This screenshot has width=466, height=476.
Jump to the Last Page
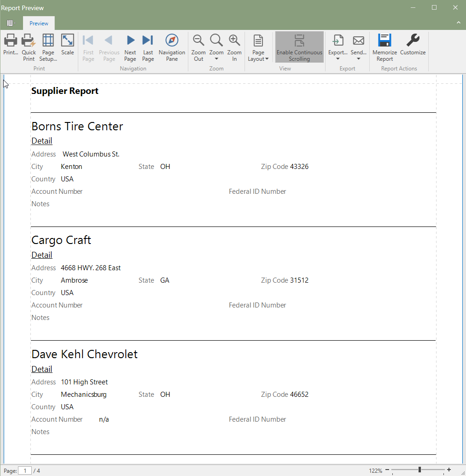(148, 41)
